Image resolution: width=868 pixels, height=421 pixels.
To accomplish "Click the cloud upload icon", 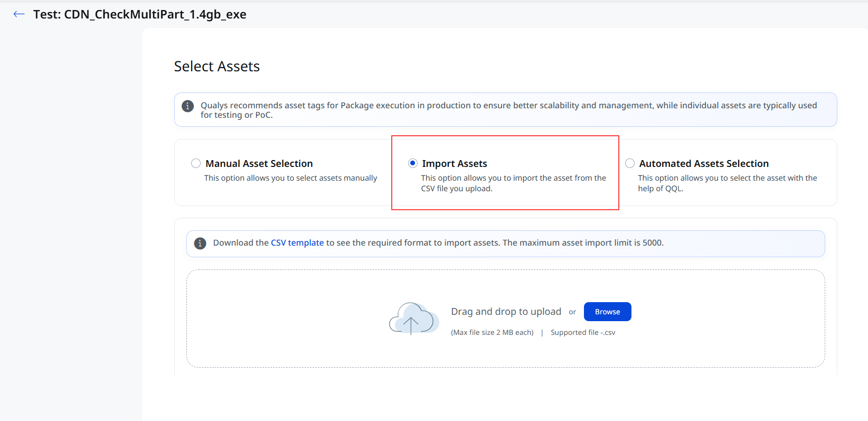I will (414, 319).
